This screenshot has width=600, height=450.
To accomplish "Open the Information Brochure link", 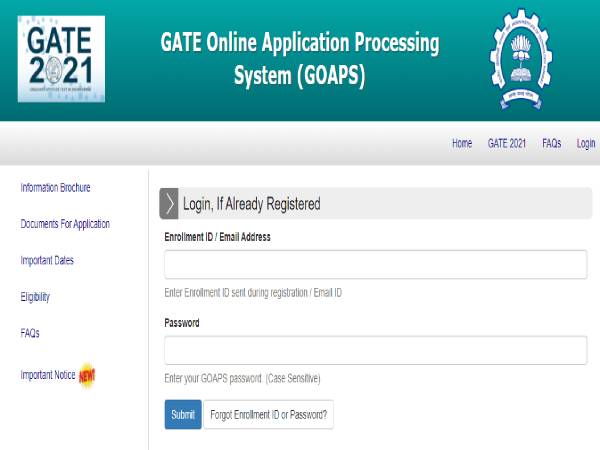I will click(x=55, y=188).
